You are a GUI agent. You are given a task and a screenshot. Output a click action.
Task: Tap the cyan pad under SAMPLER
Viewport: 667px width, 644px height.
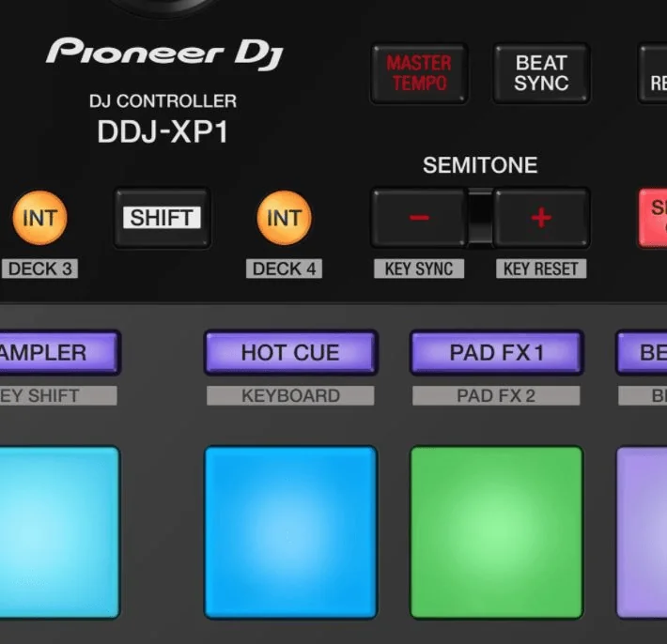58,532
